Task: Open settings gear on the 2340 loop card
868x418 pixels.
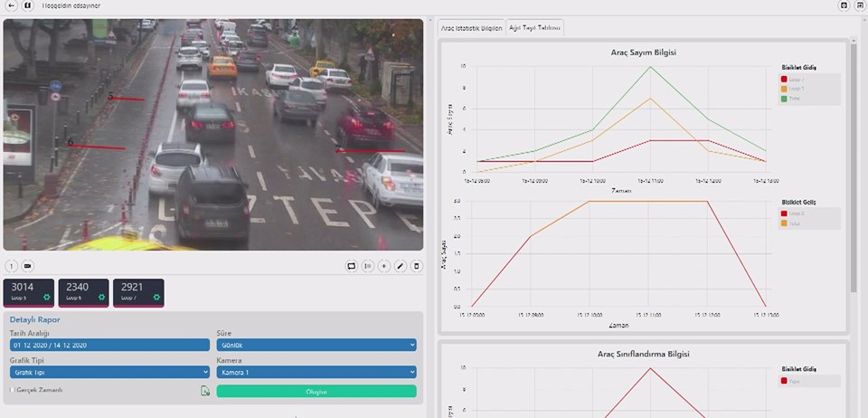Action: click(101, 298)
